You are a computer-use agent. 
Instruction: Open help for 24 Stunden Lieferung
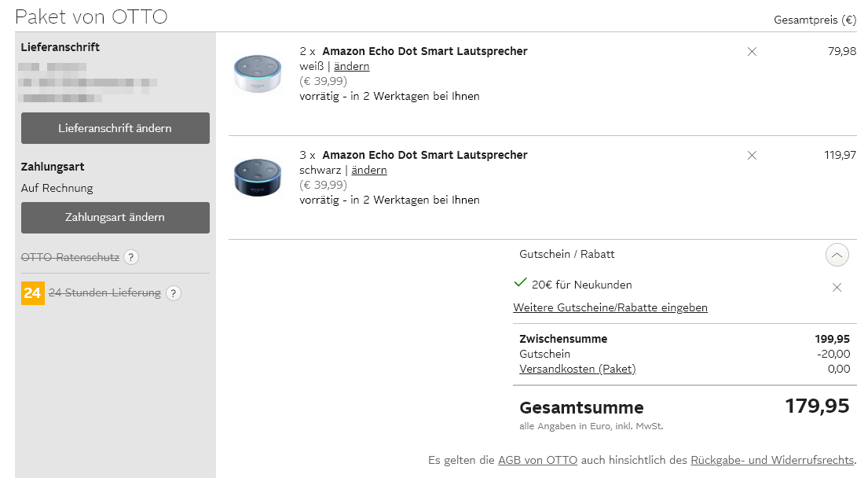point(174,293)
